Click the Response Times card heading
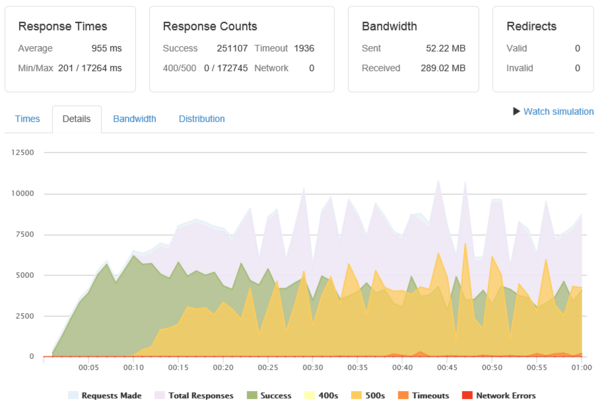Viewport: 600px width, 405px height. tap(63, 26)
